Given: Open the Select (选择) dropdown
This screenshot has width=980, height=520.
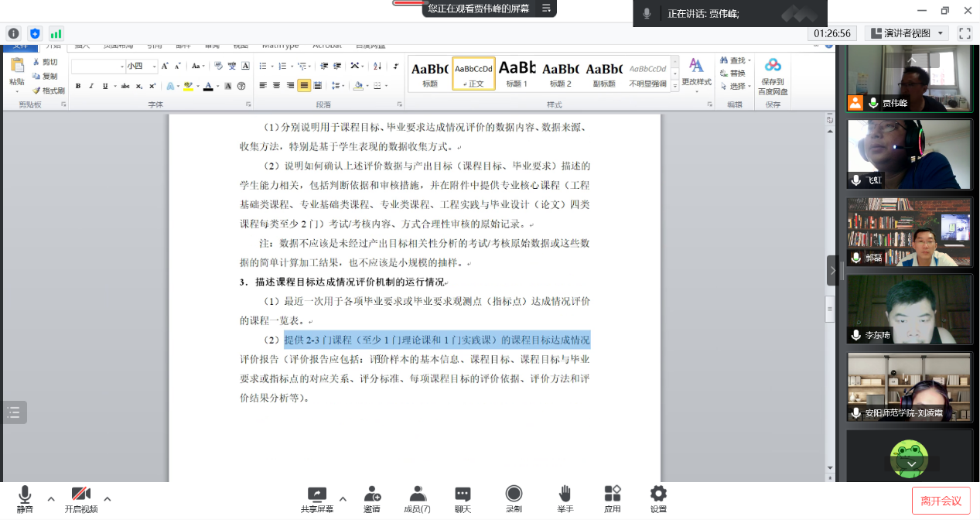Looking at the screenshot, I should pos(734,86).
